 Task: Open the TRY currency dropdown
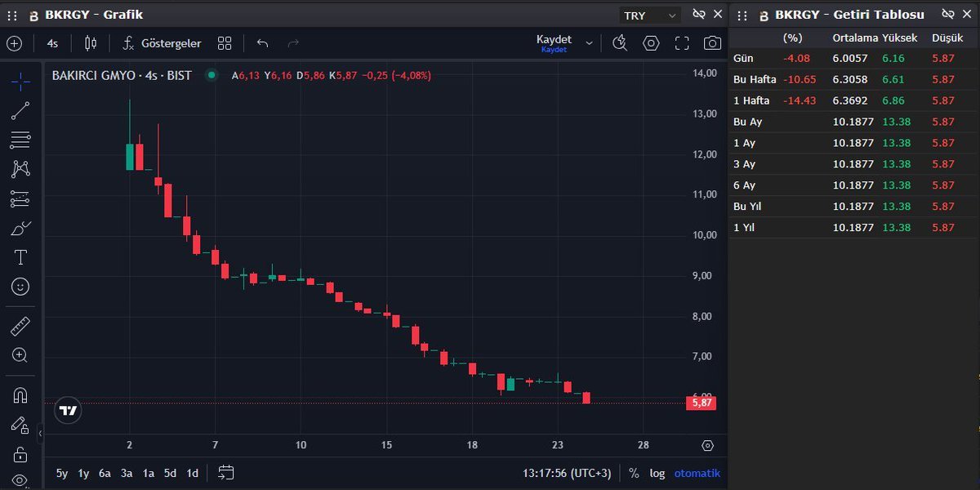pos(650,16)
